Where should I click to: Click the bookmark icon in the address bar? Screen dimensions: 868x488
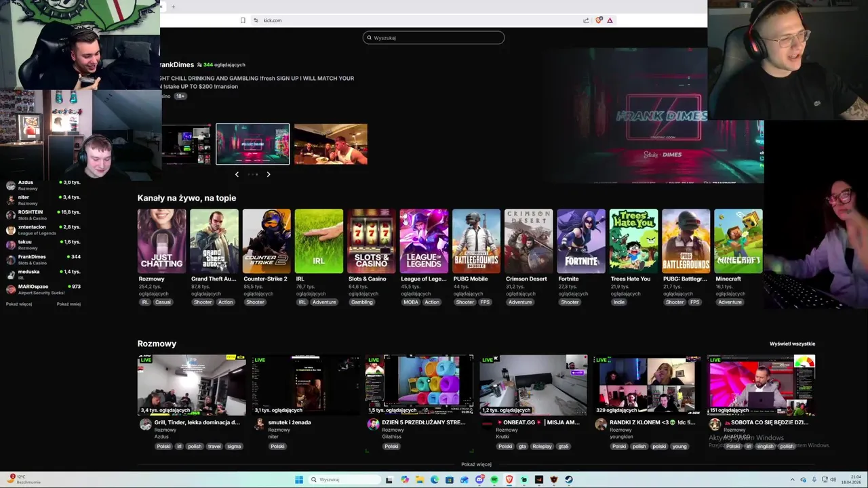[x=243, y=20]
